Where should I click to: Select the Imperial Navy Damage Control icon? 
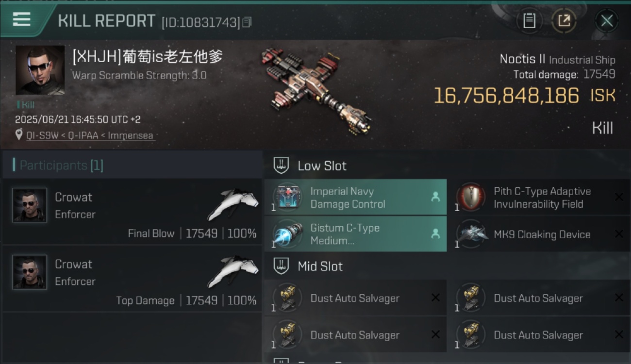click(288, 198)
